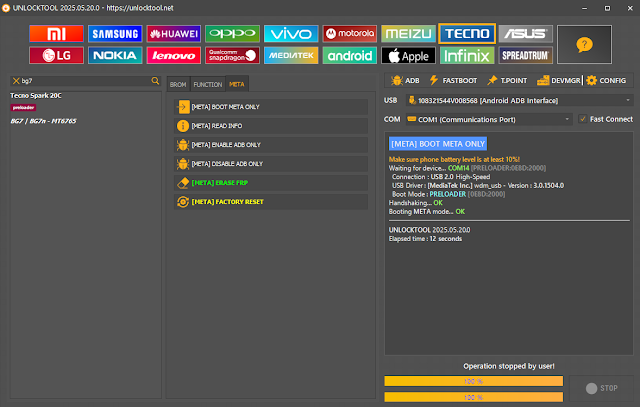640x407 pixels.
Task: Select the ASUS brand tile
Action: 526,33
